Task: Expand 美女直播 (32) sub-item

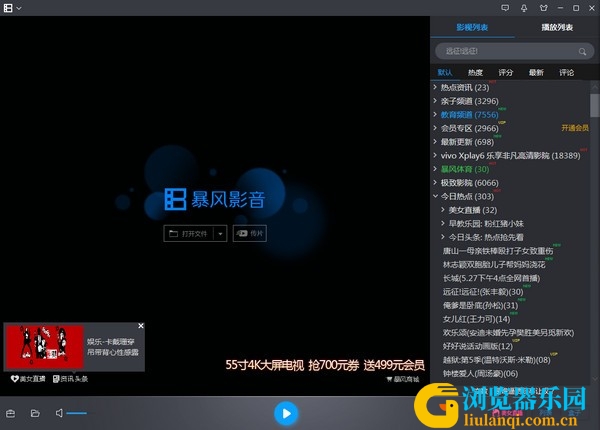Action: 443,210
